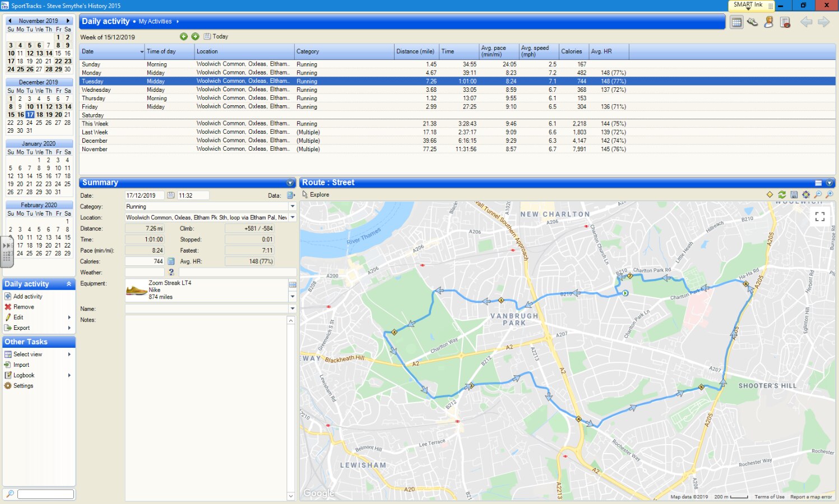Go to previous week with green arrow

[183, 36]
